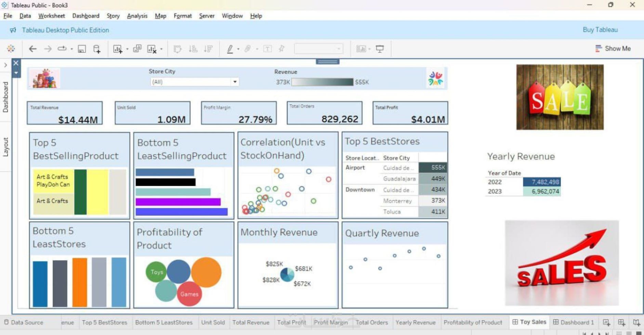Viewport: 644px width, 335px height.
Task: Switch to Top 5 BestStores sheet tab
Action: coord(104,322)
